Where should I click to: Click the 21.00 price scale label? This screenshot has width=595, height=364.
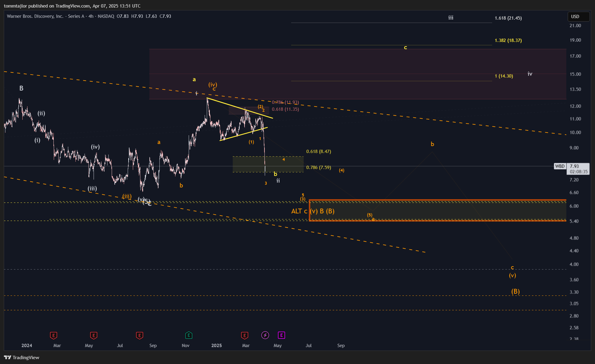tap(575, 26)
